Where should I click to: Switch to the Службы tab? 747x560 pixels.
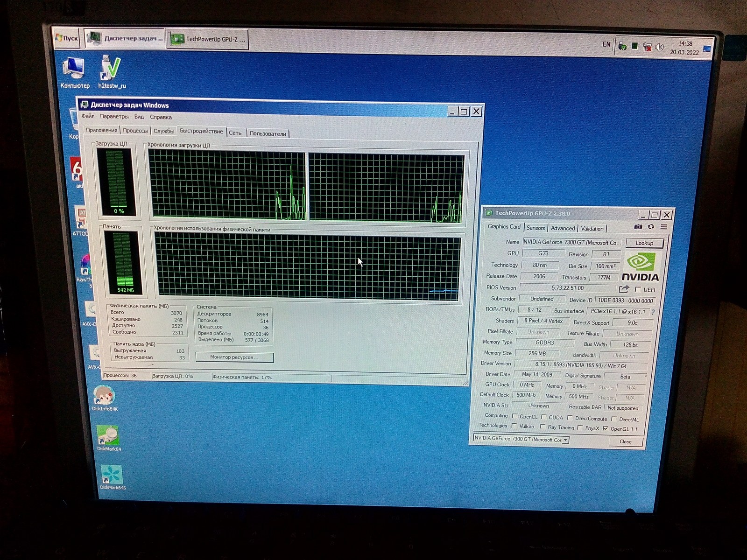tap(164, 131)
